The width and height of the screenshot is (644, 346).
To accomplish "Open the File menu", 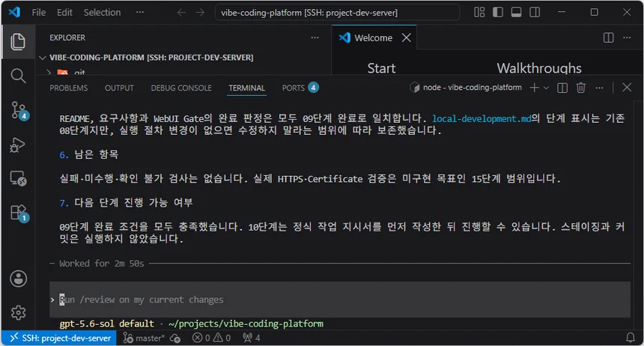I will [39, 13].
